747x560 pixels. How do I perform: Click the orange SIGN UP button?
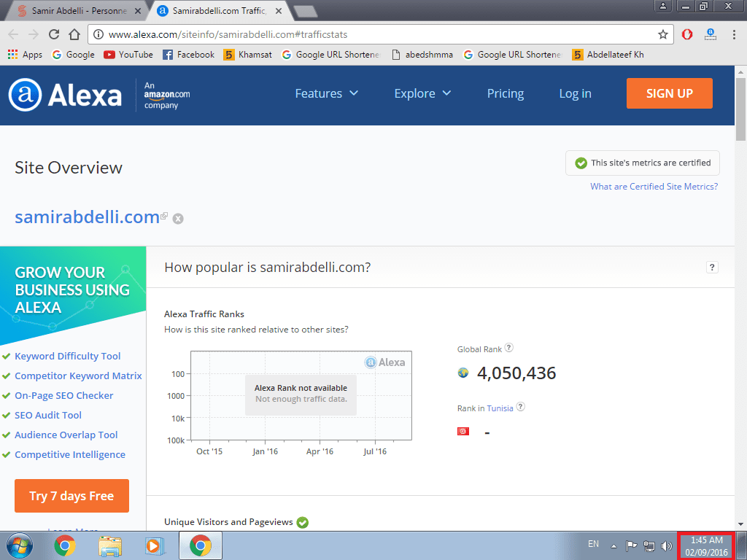click(x=670, y=93)
